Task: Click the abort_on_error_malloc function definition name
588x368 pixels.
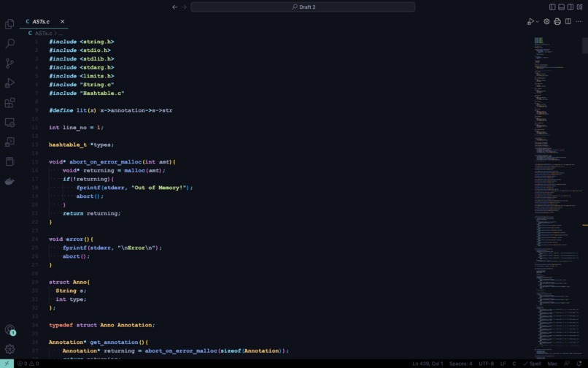Action: coord(105,162)
